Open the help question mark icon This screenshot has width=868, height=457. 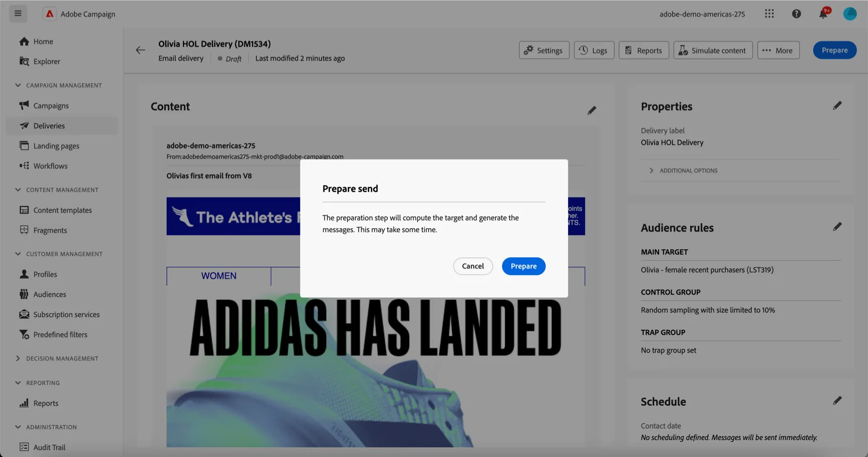pos(796,14)
